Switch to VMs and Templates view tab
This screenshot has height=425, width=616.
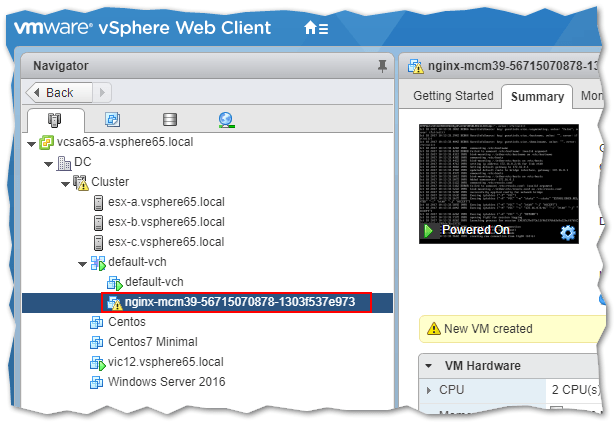tap(112, 119)
